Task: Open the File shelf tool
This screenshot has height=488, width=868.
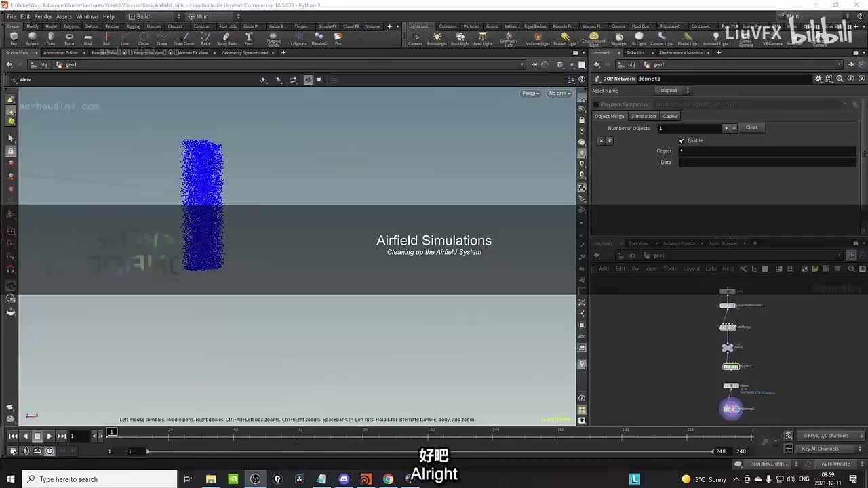Action: click(x=338, y=39)
